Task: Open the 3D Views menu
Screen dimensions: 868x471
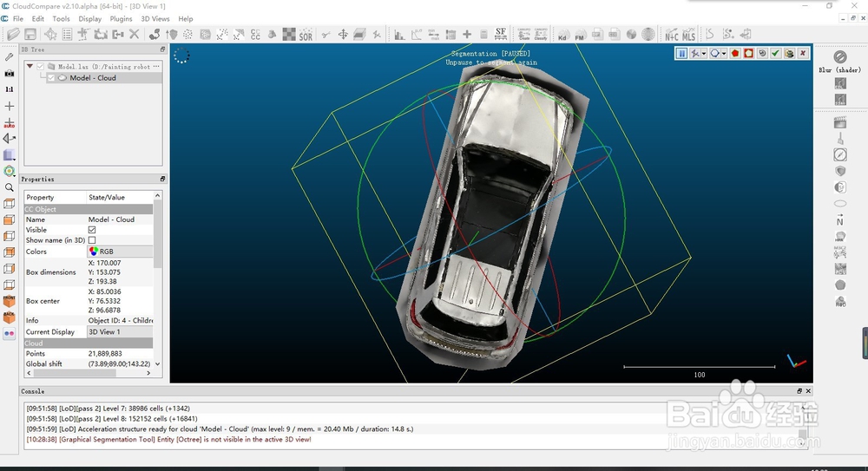Action: [155, 19]
